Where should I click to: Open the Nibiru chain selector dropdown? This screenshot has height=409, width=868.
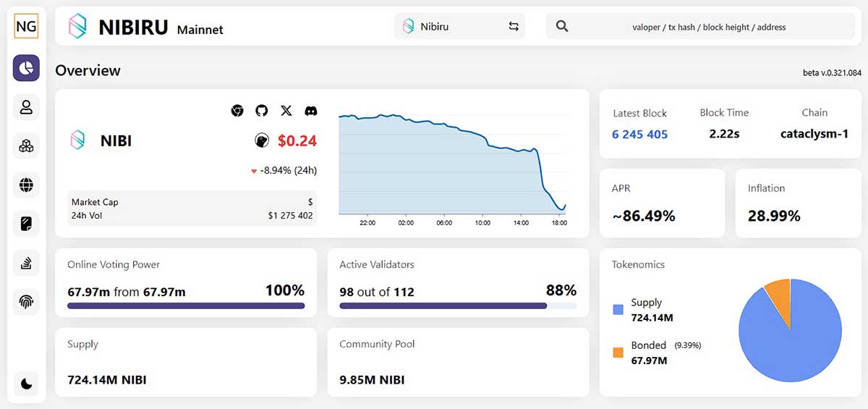459,26
